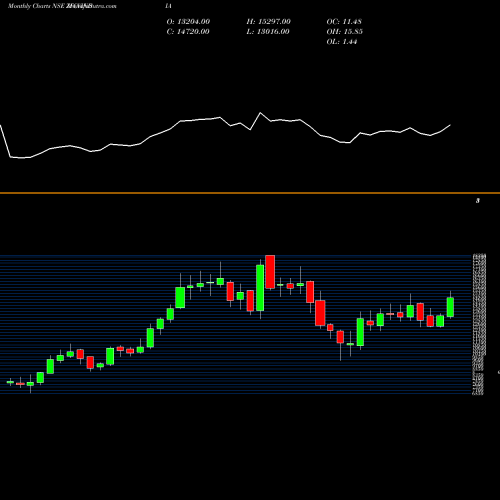Click the tallest red candlestick at the chart peak
The height and width of the screenshot is (500, 500).
[270, 272]
